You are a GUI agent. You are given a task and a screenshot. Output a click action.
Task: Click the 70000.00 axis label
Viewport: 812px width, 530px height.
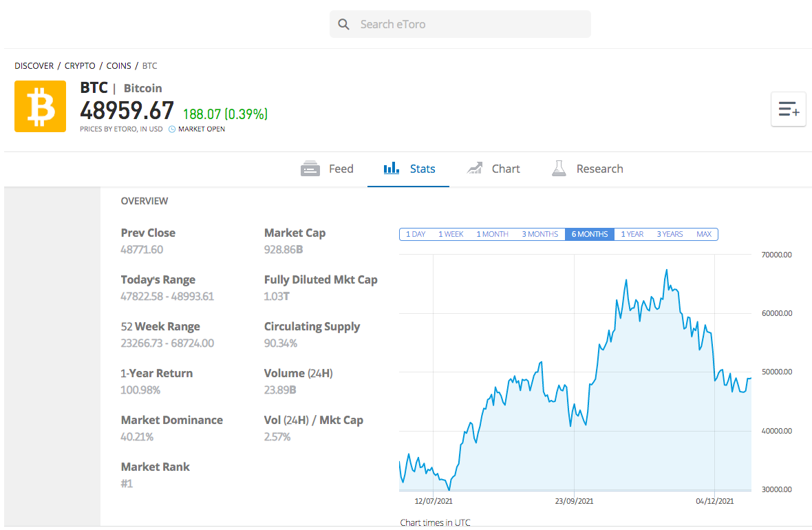(776, 255)
